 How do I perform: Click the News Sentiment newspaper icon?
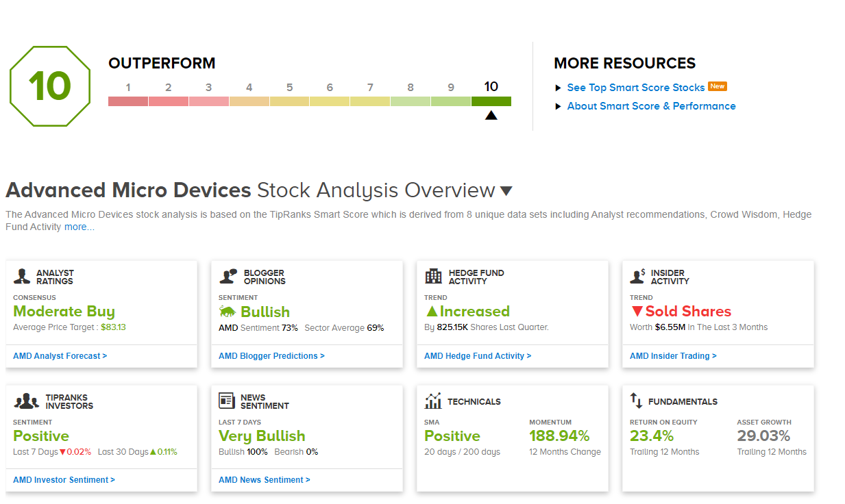tap(227, 401)
